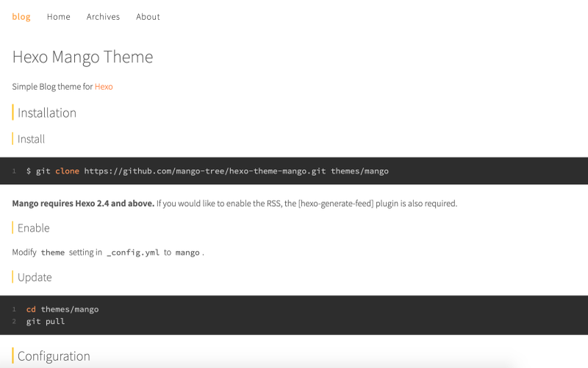Image resolution: width=588 pixels, height=368 pixels.
Task: Click the Enable subheading
Action: pos(34,228)
